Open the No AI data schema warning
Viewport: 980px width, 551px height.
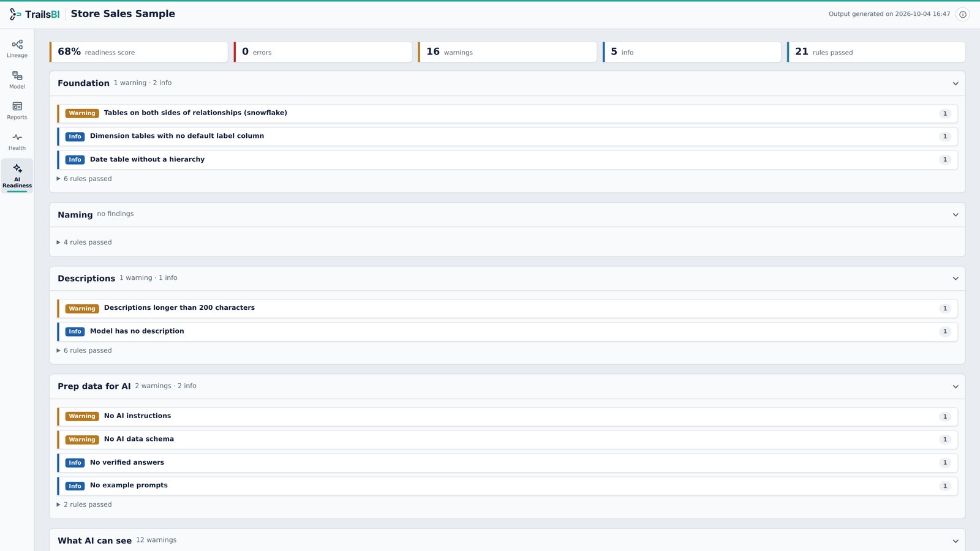(507, 440)
